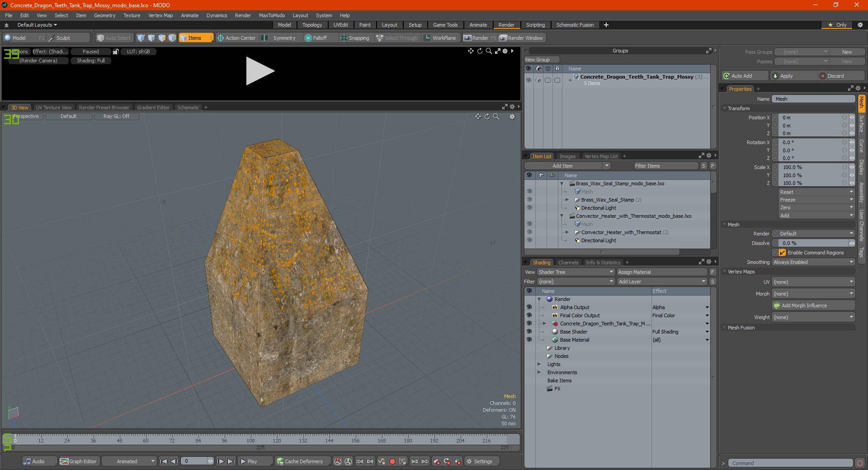Click the Action Center tool icon
This screenshot has width=868, height=470.
tap(221, 38)
